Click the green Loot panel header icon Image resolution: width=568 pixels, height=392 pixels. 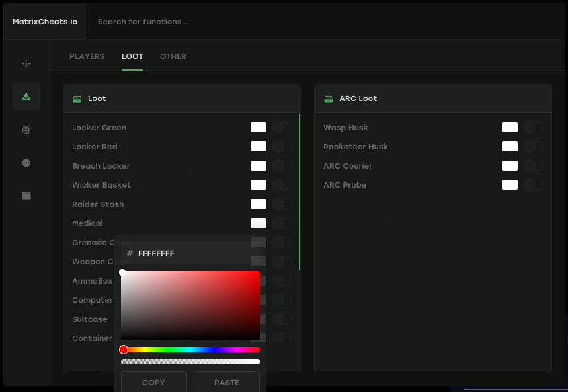pos(77,98)
